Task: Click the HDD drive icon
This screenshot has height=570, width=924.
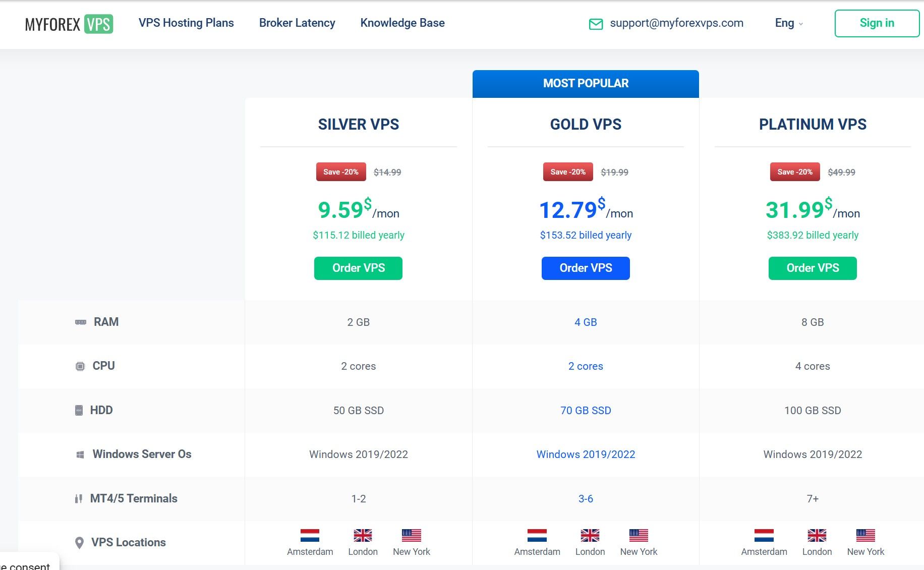Action: [79, 410]
